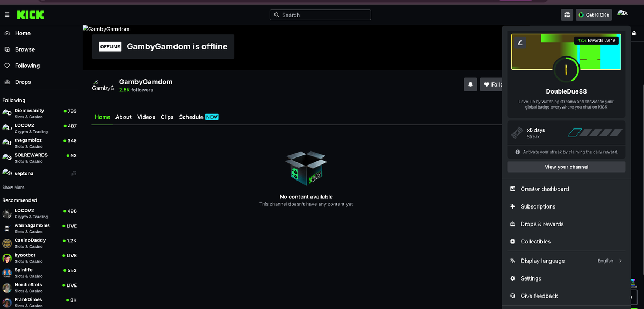Click the septona offline status icon

click(74, 174)
